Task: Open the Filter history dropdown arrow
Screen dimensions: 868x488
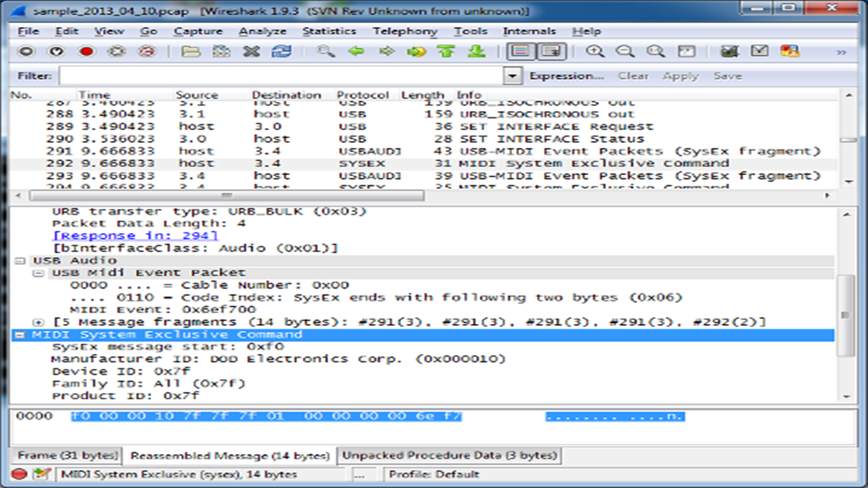Action: click(x=513, y=76)
